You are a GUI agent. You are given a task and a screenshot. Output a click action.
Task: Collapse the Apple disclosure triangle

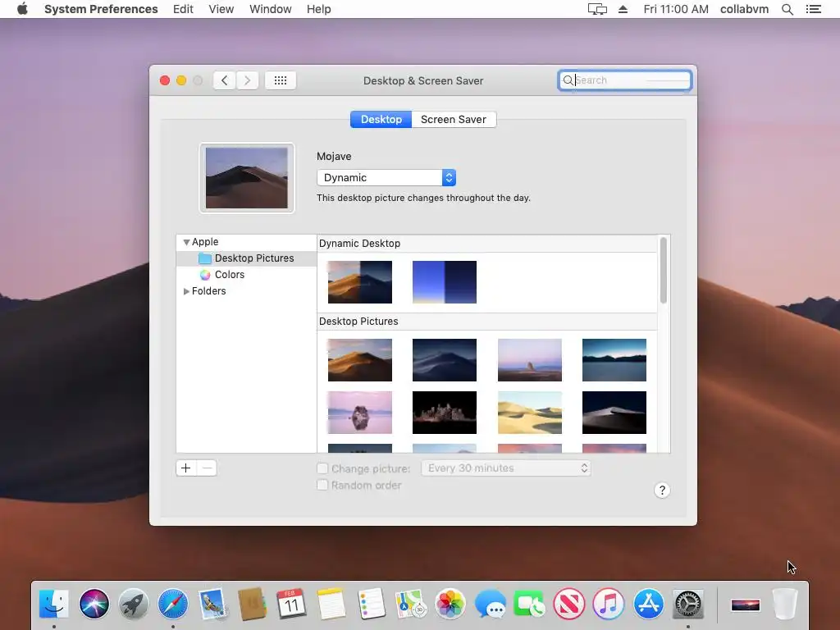click(186, 242)
